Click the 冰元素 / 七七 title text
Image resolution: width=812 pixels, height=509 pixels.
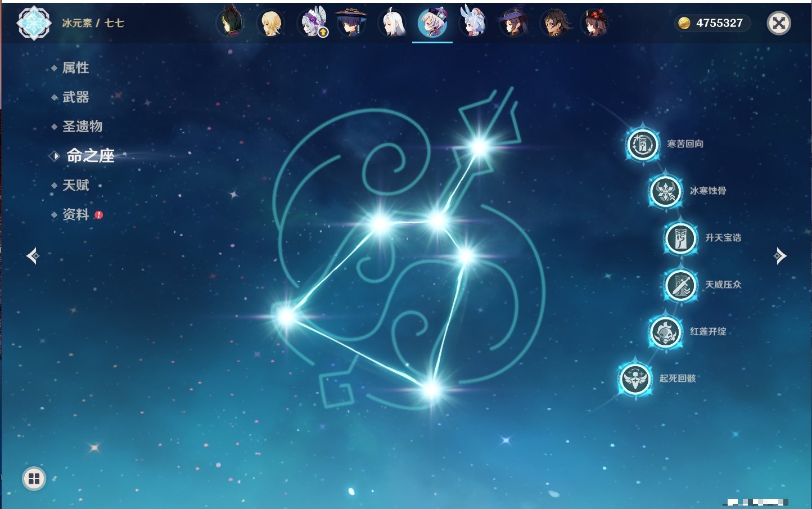[x=93, y=23]
